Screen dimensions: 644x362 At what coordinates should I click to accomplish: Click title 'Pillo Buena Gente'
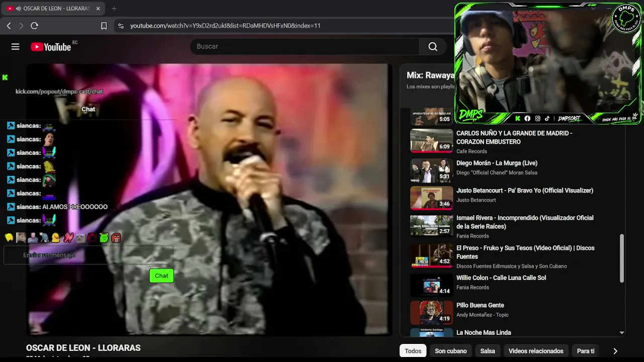[480, 305]
